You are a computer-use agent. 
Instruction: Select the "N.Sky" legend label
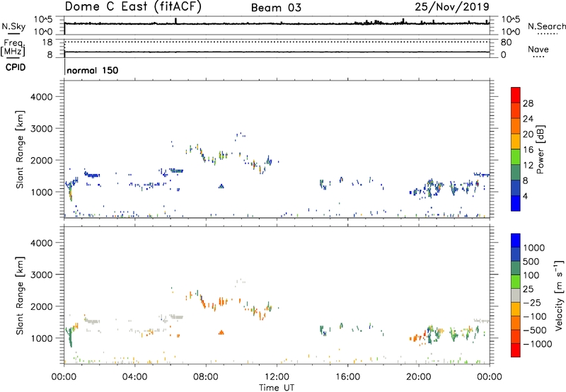coord(13,26)
